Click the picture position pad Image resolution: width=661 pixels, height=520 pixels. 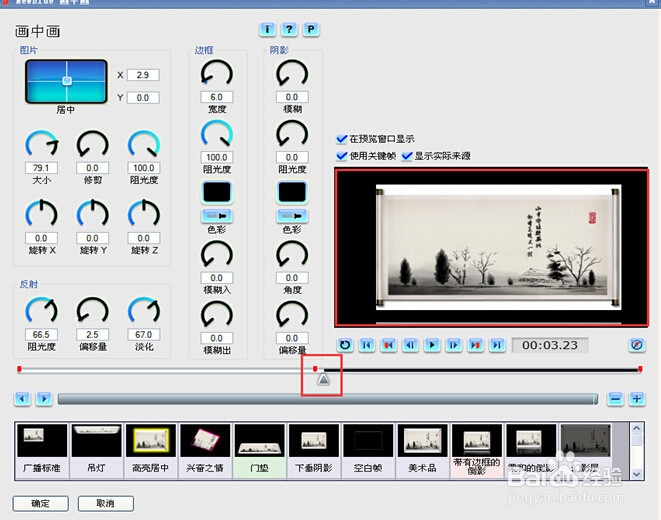(66, 81)
